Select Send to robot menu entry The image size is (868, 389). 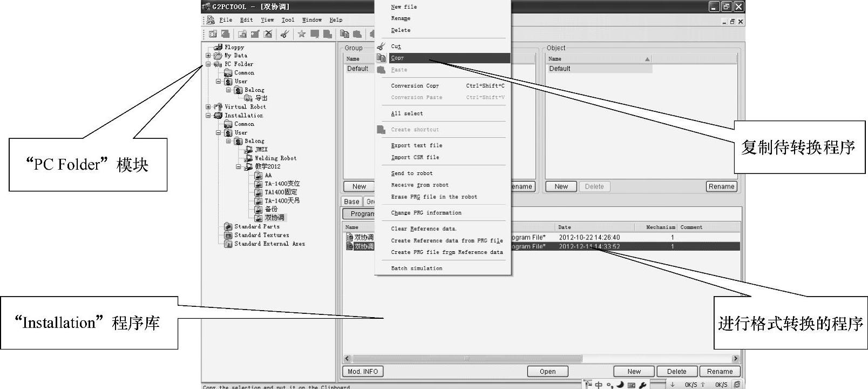tap(411, 173)
